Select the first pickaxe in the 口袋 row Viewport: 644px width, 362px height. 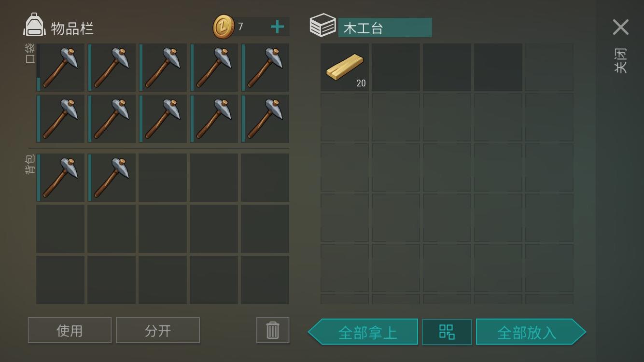point(60,68)
